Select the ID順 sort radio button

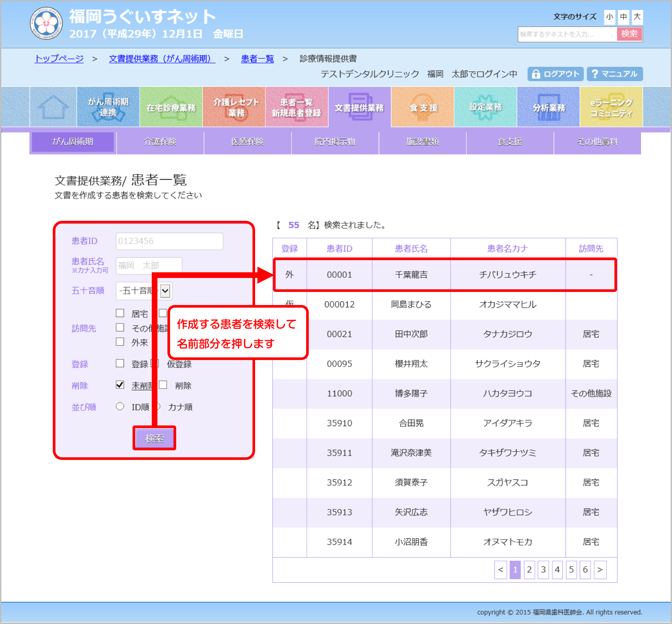120,407
